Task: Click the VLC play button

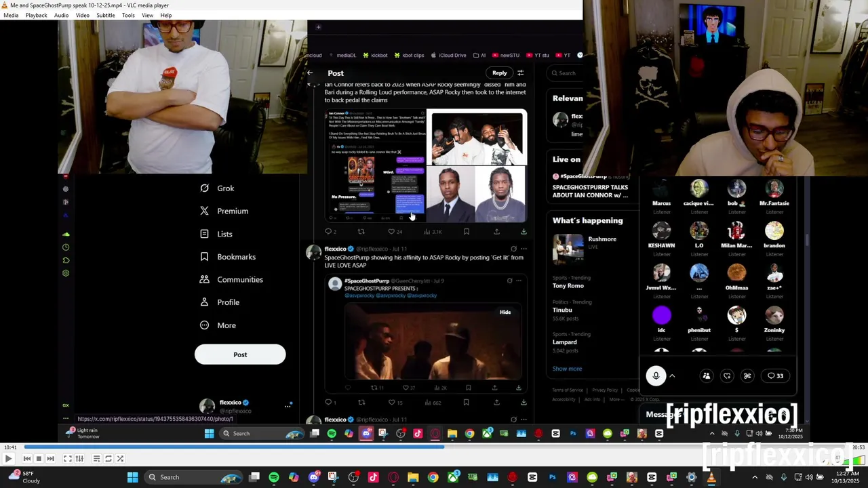Action: pyautogui.click(x=8, y=459)
